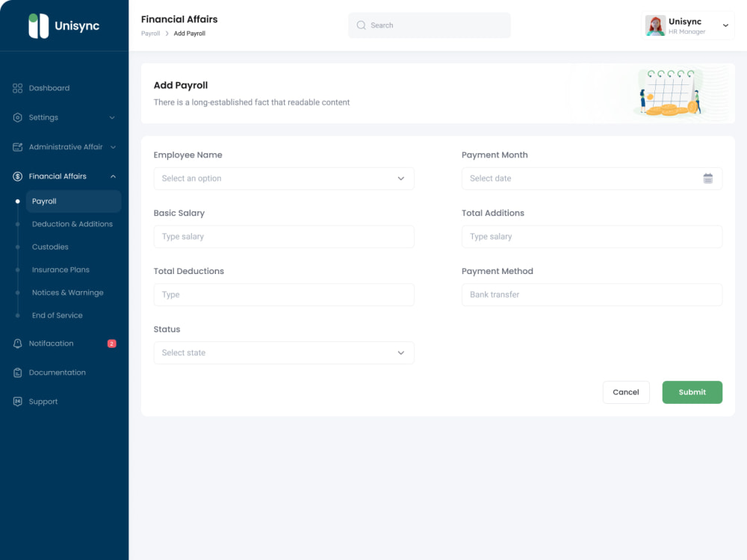Click the Dashboard grid icon
The width and height of the screenshot is (747, 560).
[18, 88]
